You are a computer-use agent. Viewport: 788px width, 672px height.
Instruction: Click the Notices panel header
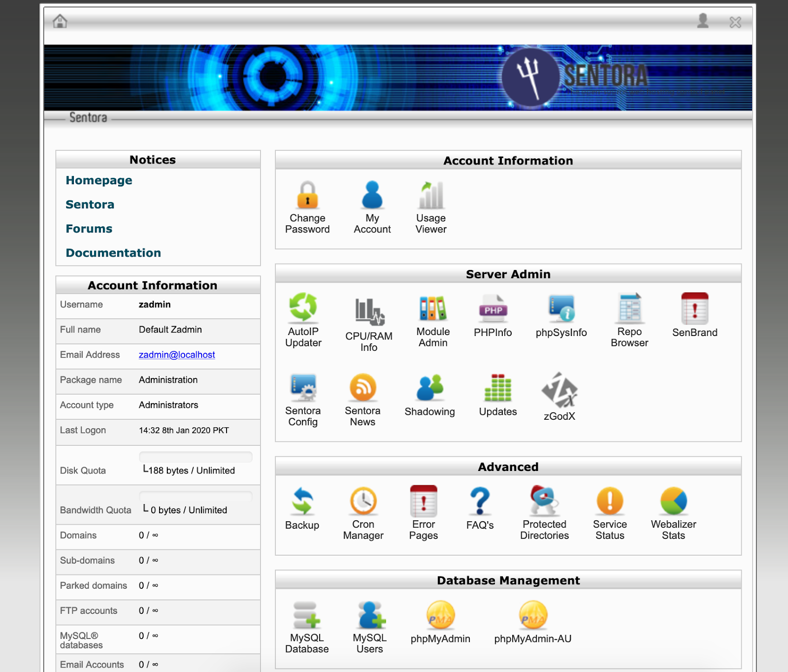(158, 160)
